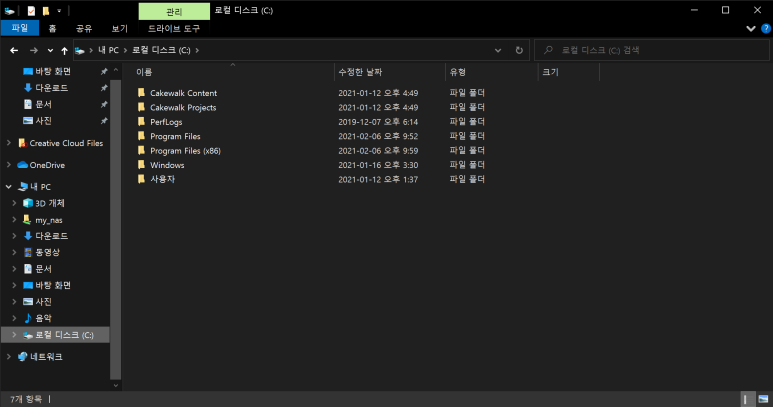Go back with the left arrow
The image size is (773, 407).
(x=14, y=50)
